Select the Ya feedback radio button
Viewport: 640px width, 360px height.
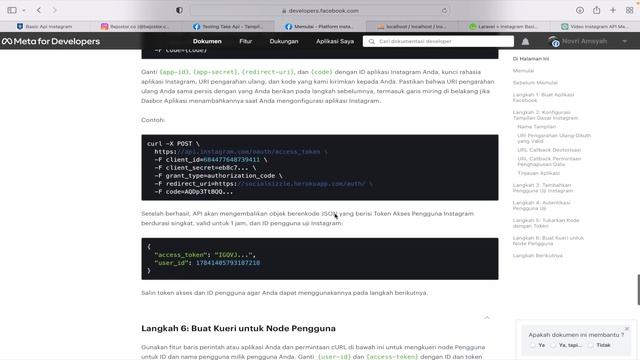532,345
